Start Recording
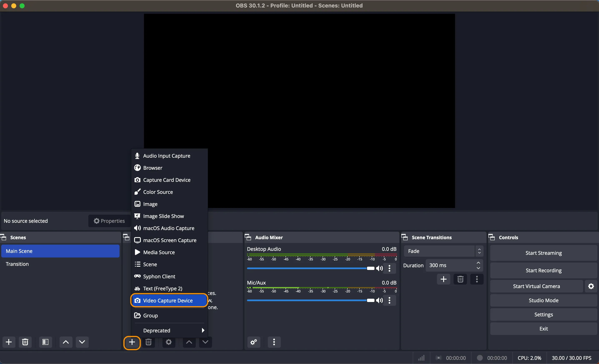Screen dimensions: 599x364 click(x=543, y=270)
